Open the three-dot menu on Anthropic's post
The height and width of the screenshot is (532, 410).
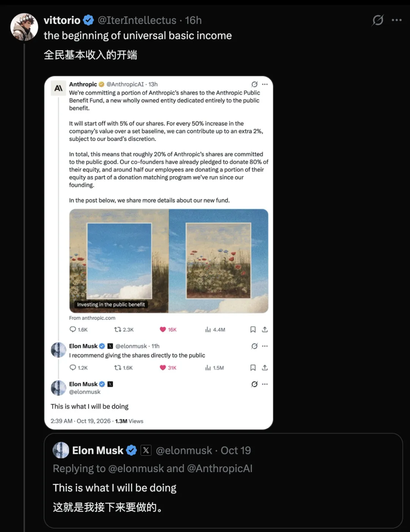pos(265,84)
